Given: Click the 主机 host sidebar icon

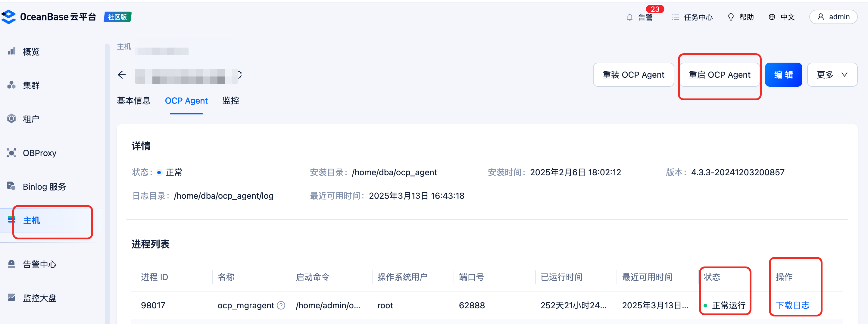Looking at the screenshot, I should tap(11, 220).
